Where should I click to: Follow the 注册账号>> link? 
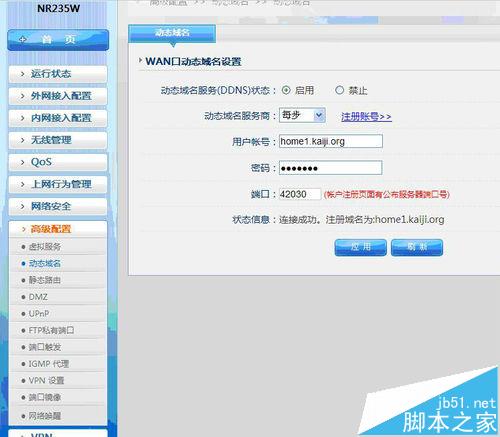coord(366,117)
